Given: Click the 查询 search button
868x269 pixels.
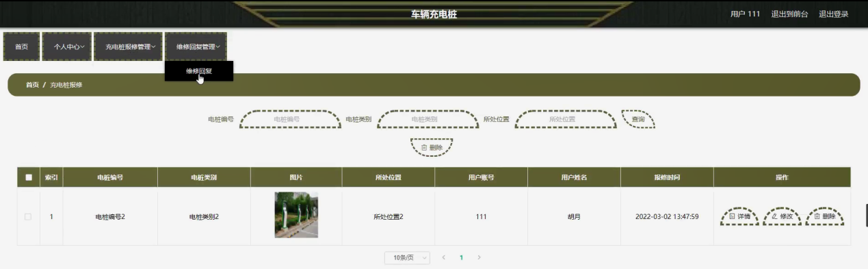Looking at the screenshot, I should (x=638, y=119).
